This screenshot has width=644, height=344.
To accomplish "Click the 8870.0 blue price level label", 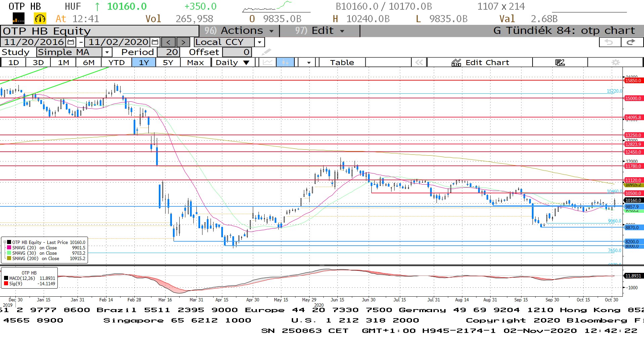I will pos(633,228).
